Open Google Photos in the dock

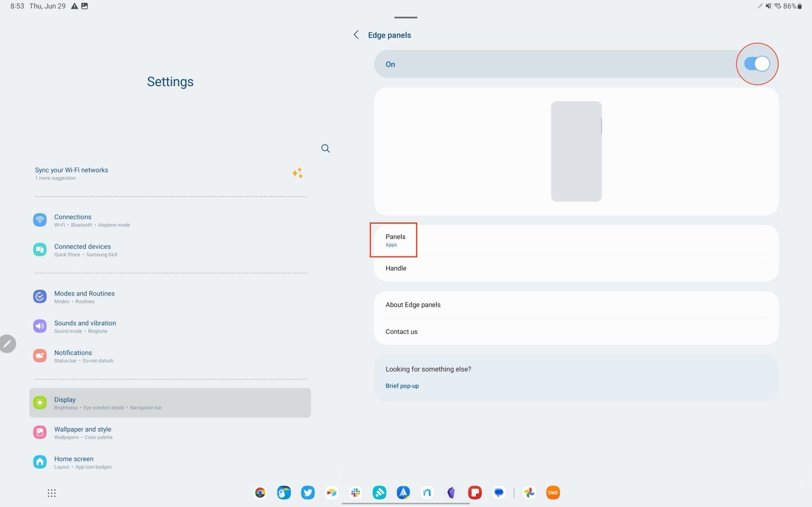tap(529, 492)
